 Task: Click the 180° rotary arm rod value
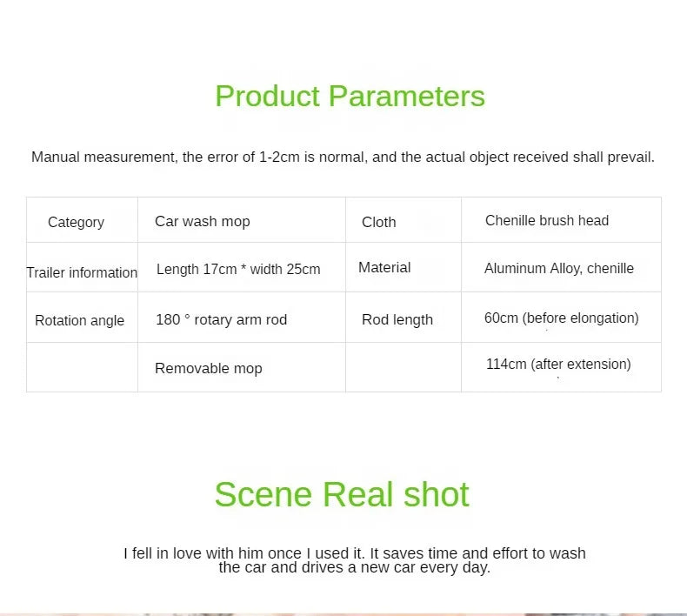[221, 319]
